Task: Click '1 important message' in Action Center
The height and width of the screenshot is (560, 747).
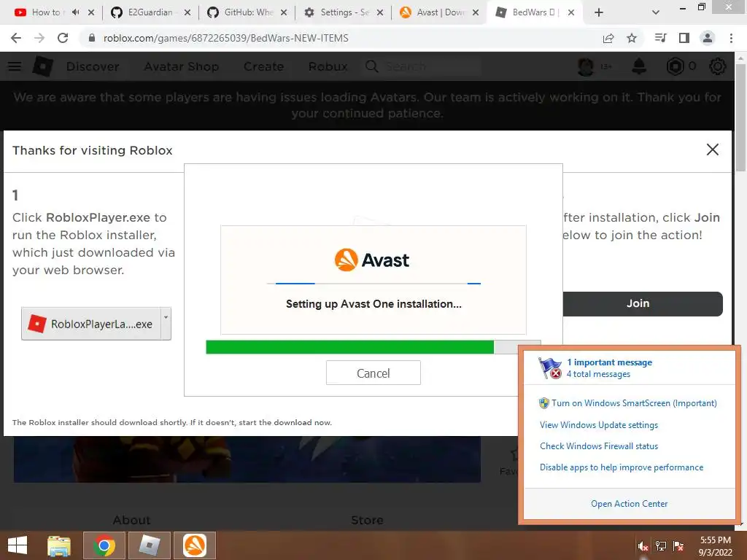Action: 609,362
